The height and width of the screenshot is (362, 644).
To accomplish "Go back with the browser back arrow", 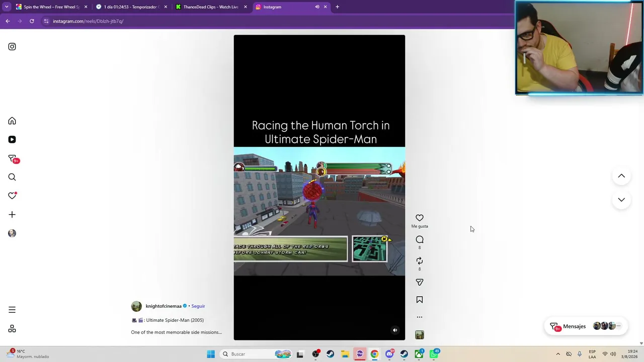I will click(x=8, y=21).
